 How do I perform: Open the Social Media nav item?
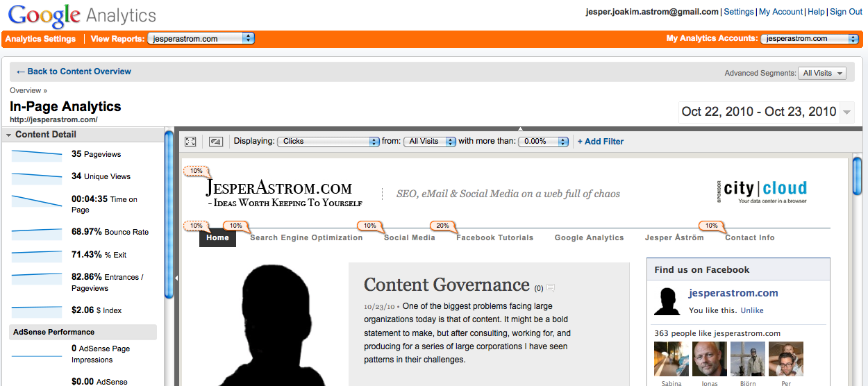pos(410,237)
